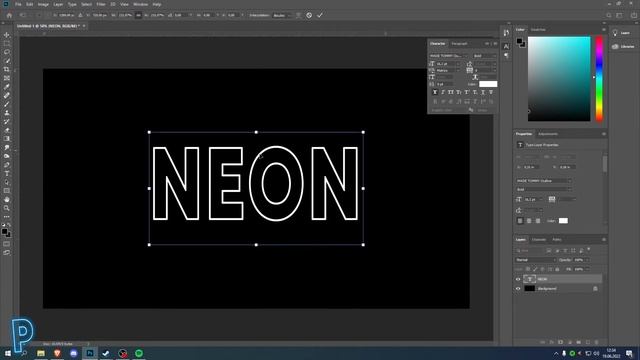Click the lock icon on Background layer
The width and height of the screenshot is (640, 360).
click(595, 289)
